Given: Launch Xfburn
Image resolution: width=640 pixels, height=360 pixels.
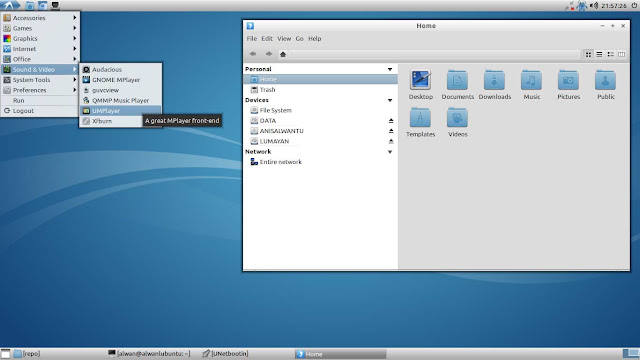Looking at the screenshot, I should [x=111, y=121].
